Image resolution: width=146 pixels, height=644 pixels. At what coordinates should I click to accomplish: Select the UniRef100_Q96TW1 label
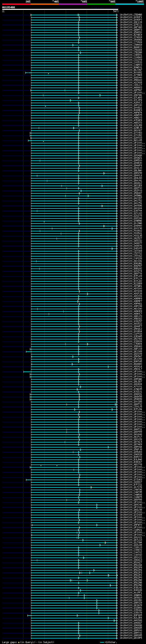tap(131, 95)
